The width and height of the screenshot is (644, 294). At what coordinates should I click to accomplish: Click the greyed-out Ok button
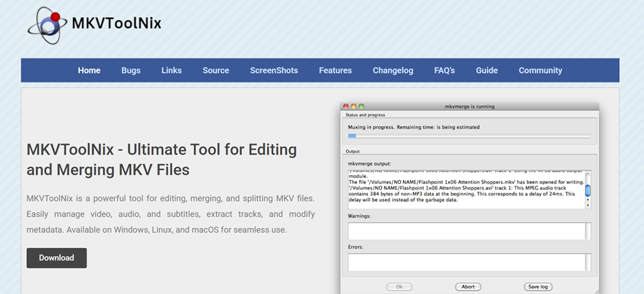click(399, 286)
